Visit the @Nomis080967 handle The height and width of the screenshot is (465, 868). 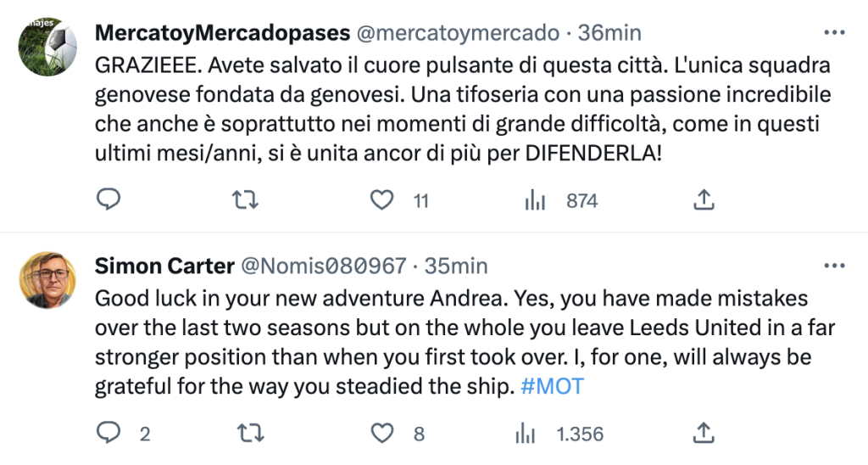click(x=324, y=266)
